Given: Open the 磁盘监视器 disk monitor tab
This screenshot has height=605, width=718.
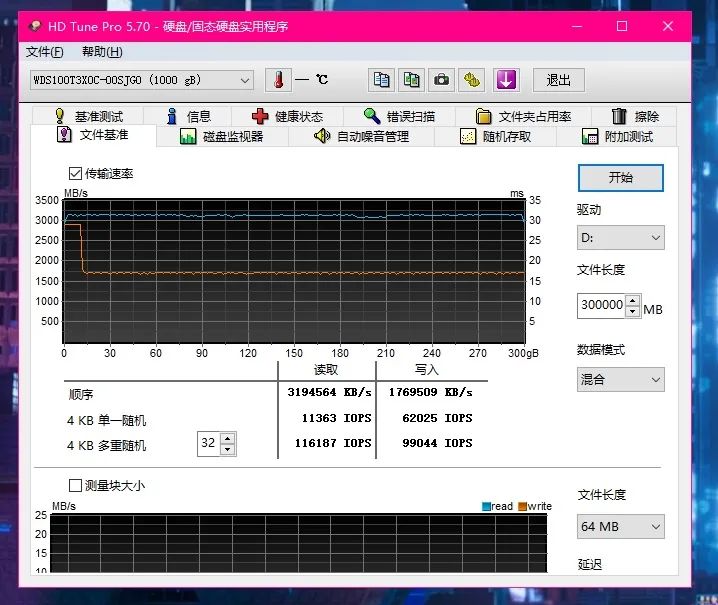Looking at the screenshot, I should click(x=221, y=136).
